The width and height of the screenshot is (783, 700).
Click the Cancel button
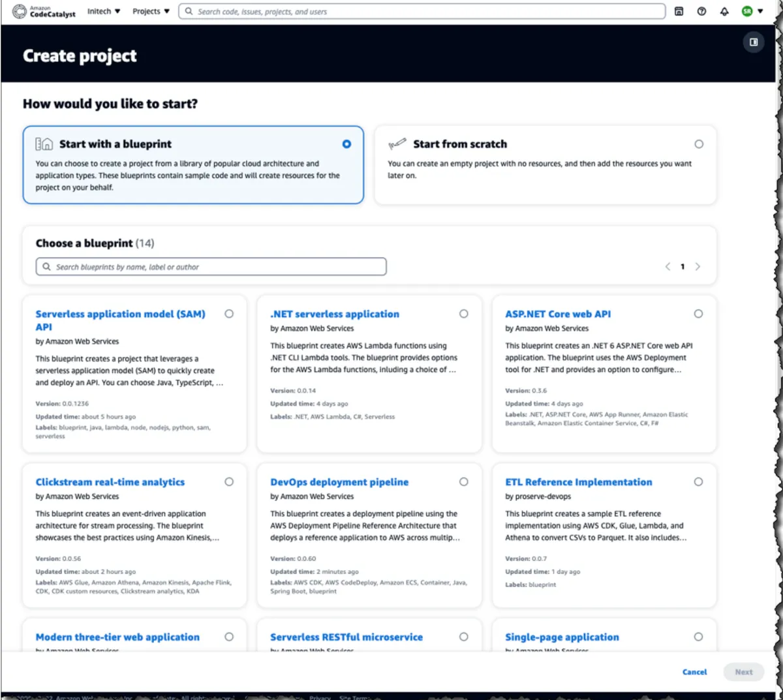(694, 671)
